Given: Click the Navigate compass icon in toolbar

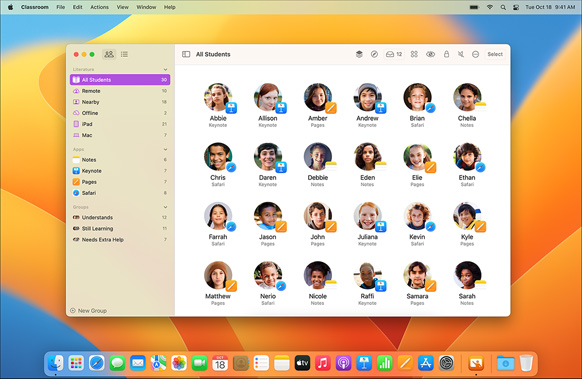Looking at the screenshot, I should coord(374,54).
